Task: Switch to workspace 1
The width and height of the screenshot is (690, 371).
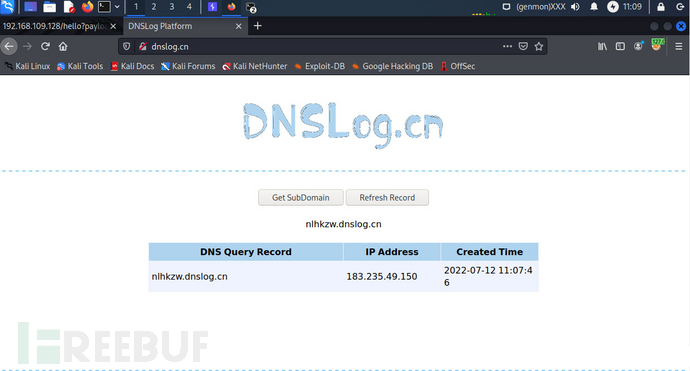Action: (x=136, y=7)
